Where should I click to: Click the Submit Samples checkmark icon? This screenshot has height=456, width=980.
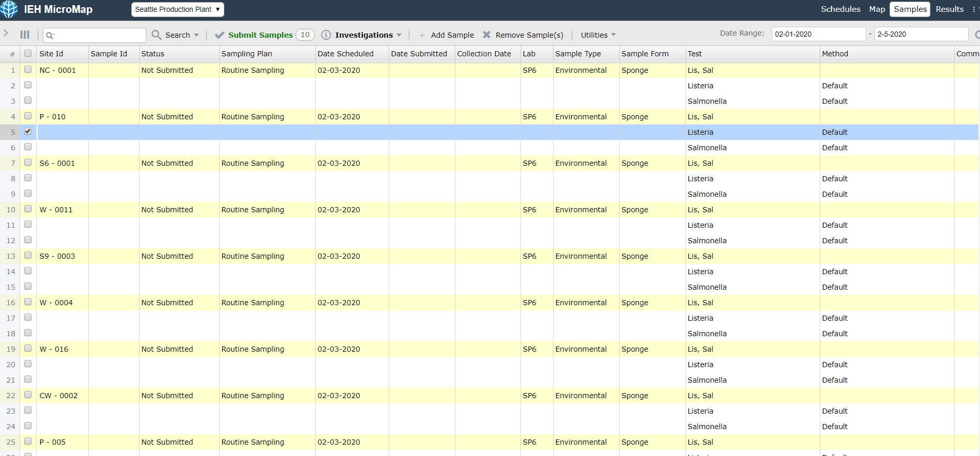[220, 35]
